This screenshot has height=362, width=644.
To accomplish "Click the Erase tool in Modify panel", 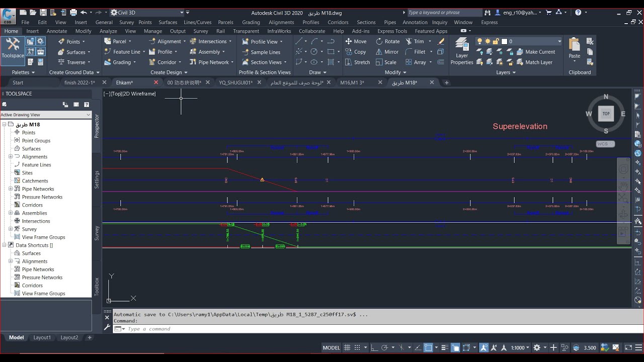I will pos(441,41).
